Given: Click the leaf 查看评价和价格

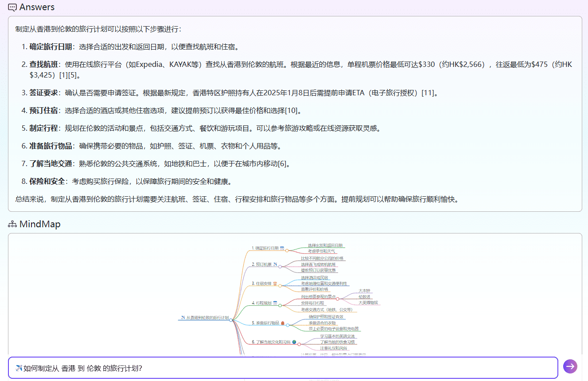Looking at the screenshot, I should point(315,289).
